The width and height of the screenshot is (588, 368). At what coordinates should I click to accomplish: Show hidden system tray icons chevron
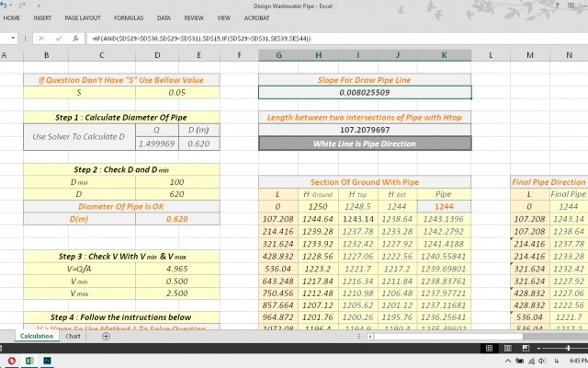(508, 361)
